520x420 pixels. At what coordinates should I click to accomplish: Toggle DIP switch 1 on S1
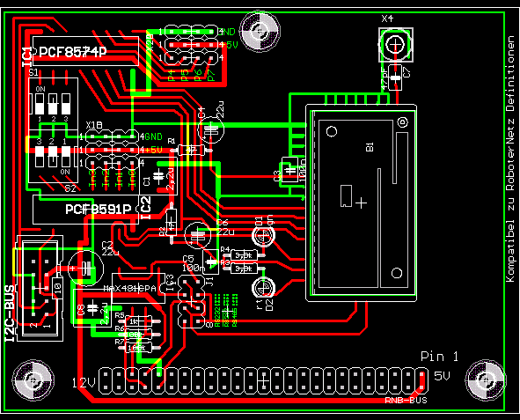[40, 104]
